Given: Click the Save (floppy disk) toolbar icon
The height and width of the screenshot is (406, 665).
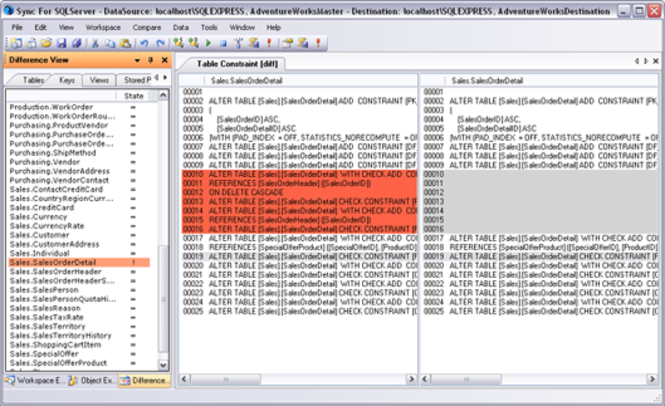Looking at the screenshot, I should 61,43.
